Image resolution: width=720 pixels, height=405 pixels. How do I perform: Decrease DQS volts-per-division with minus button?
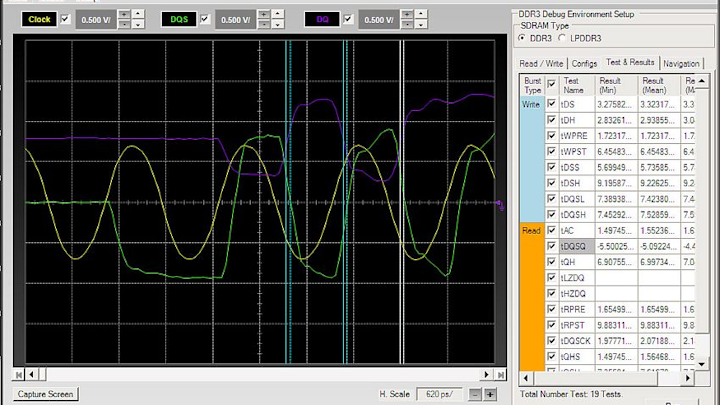(x=264, y=24)
